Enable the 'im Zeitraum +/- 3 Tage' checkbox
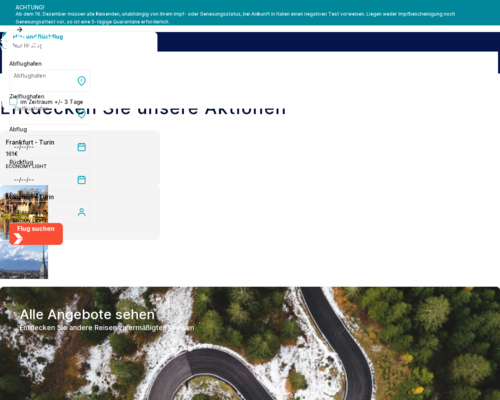Screen dimensions: 500x400 13,101
